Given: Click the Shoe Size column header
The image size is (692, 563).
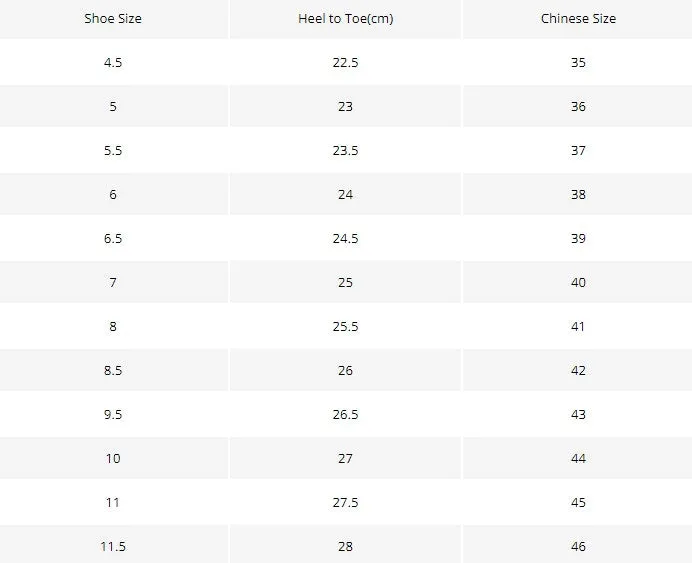Looking at the screenshot, I should pyautogui.click(x=113, y=19).
